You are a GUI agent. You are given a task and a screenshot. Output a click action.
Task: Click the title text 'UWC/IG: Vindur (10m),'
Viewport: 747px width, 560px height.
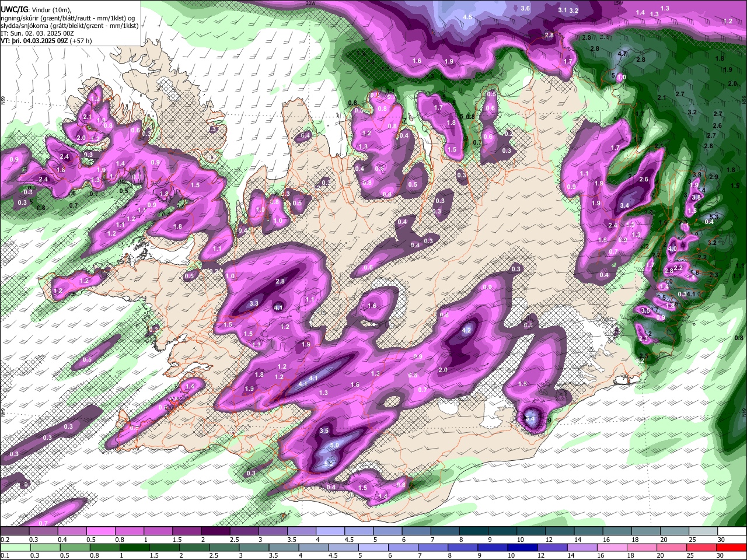tap(36, 9)
